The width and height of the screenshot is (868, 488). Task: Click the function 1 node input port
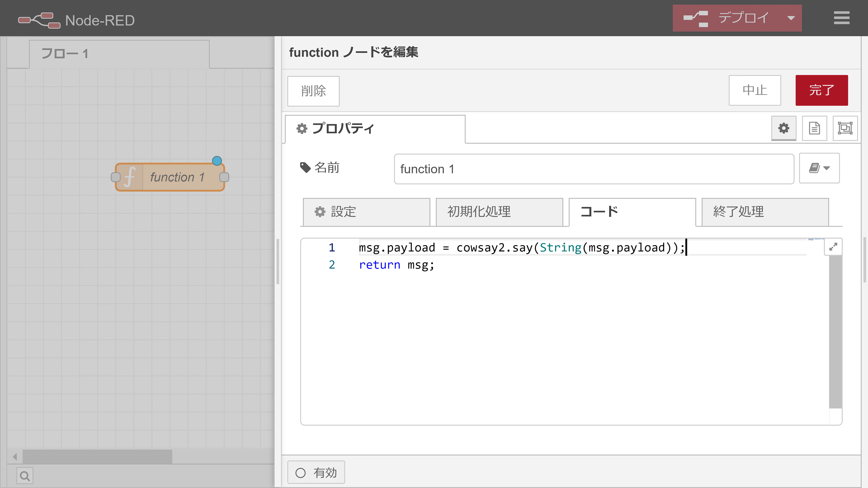pyautogui.click(x=116, y=177)
